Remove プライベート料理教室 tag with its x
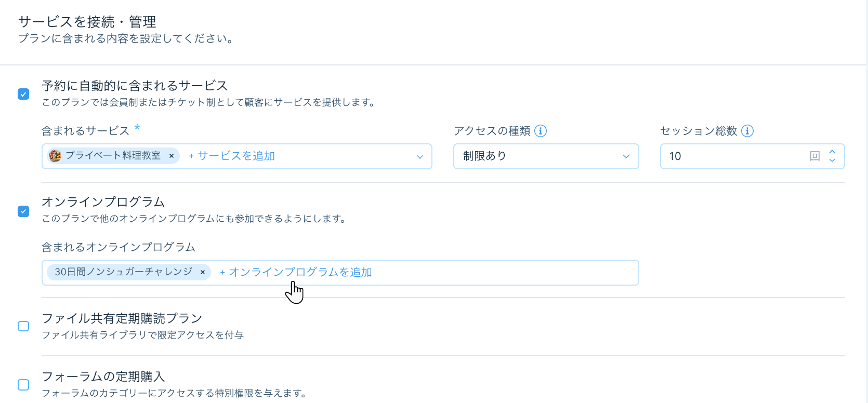Image resolution: width=868 pixels, height=403 pixels. coord(172,156)
